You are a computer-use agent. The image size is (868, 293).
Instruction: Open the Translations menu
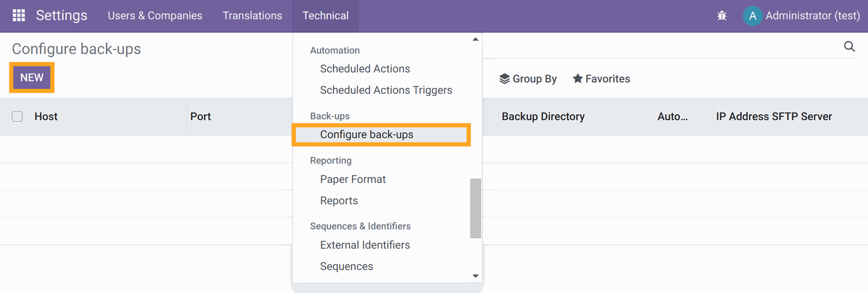(x=252, y=16)
